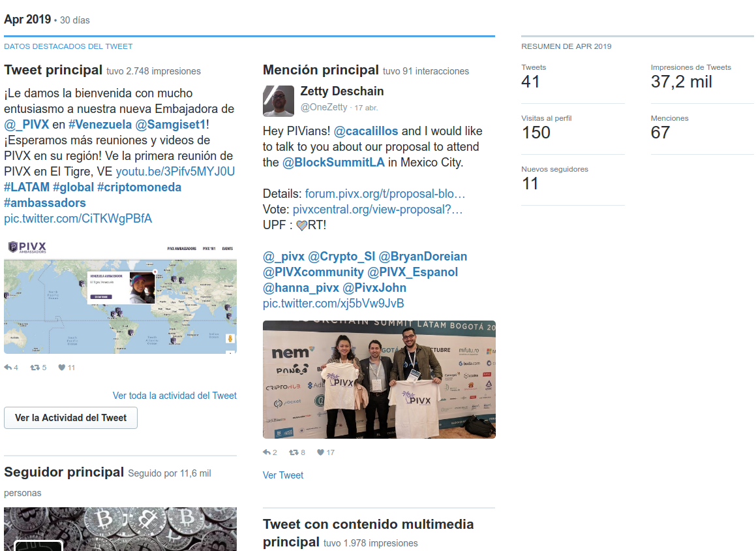Open the @PIVXcommunity mention
Screen dimensions: 756x551
(313, 272)
